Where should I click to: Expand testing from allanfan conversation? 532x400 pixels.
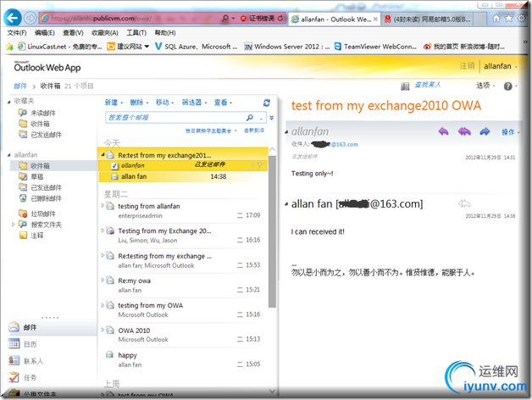[103, 205]
